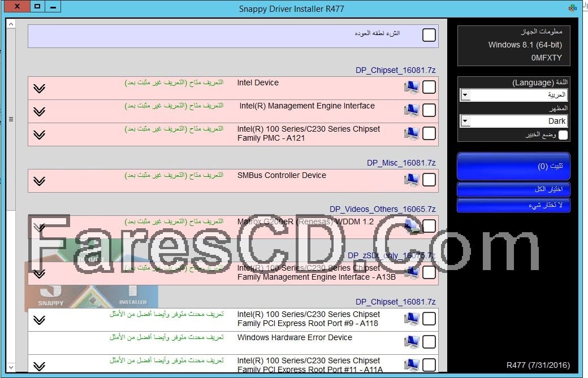Expand the SMBus Controller Device row

[39, 181]
